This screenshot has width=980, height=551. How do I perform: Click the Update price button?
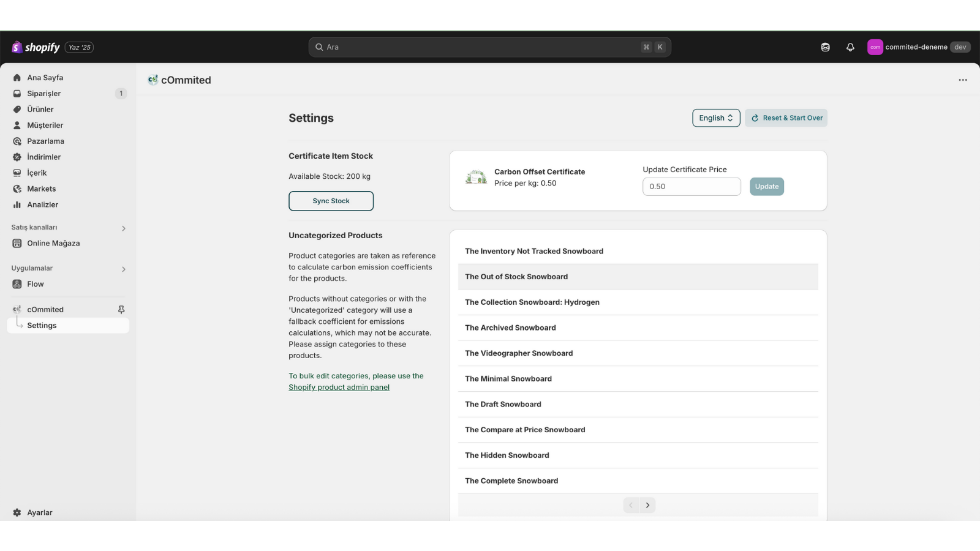click(767, 187)
